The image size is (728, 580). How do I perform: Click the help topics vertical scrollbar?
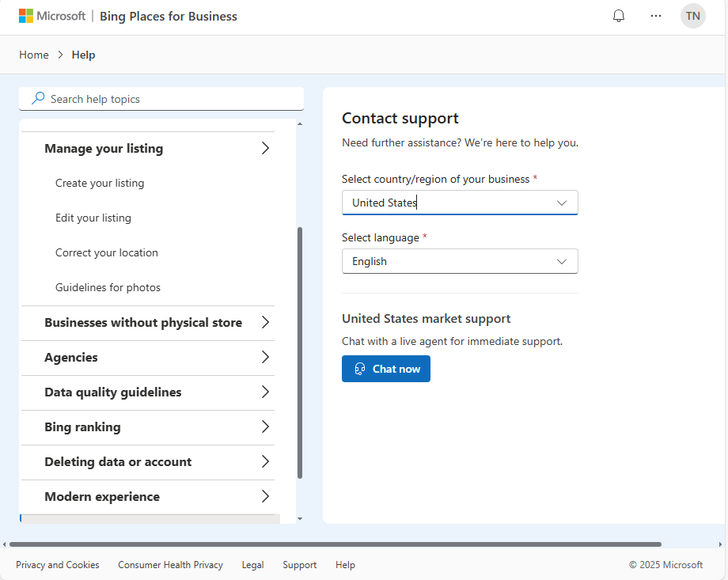299,352
